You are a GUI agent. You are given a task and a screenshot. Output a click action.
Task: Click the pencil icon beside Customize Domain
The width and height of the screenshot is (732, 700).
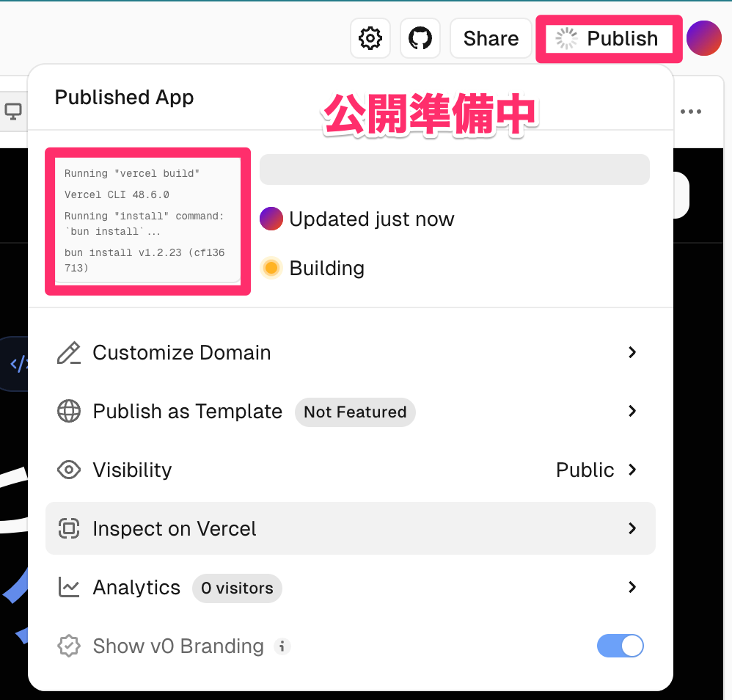69,353
